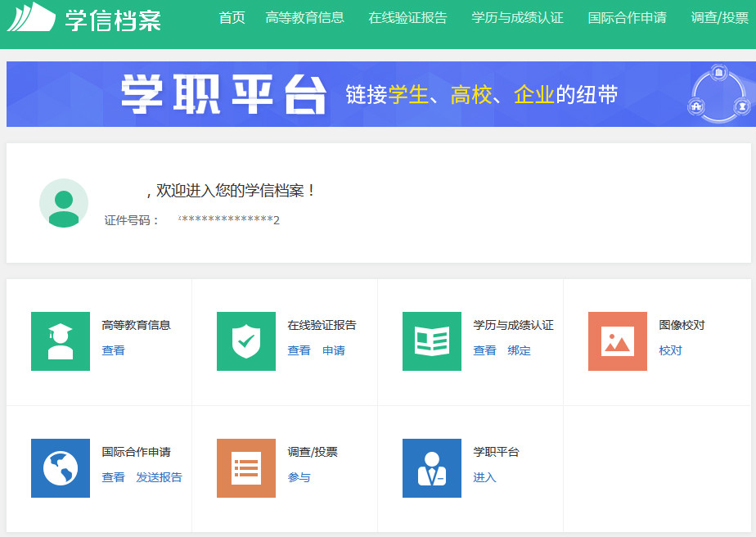
Task: Click the 学信档案 logo in header
Action: click(84, 18)
